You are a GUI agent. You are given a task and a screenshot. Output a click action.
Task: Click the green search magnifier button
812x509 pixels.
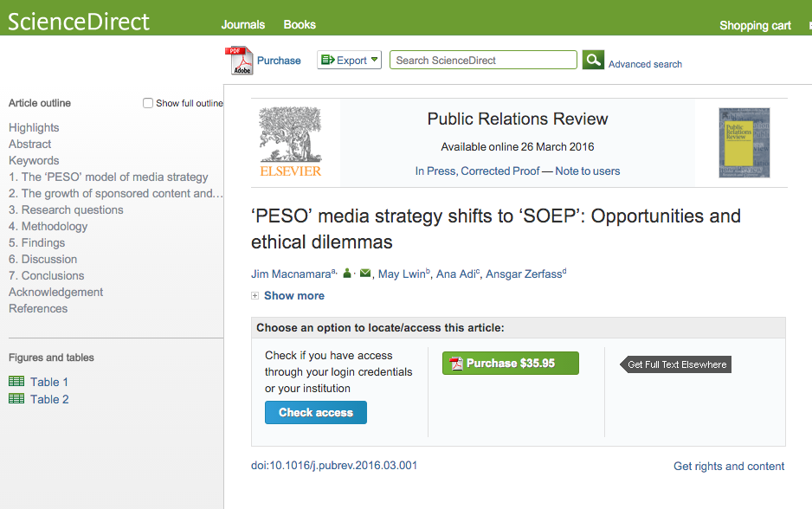tap(593, 60)
